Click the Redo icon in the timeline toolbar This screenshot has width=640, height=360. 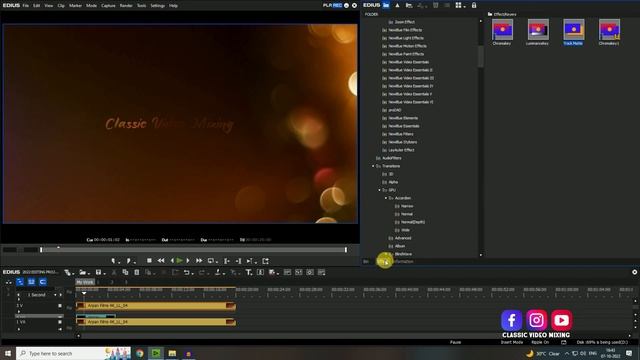pos(201,272)
